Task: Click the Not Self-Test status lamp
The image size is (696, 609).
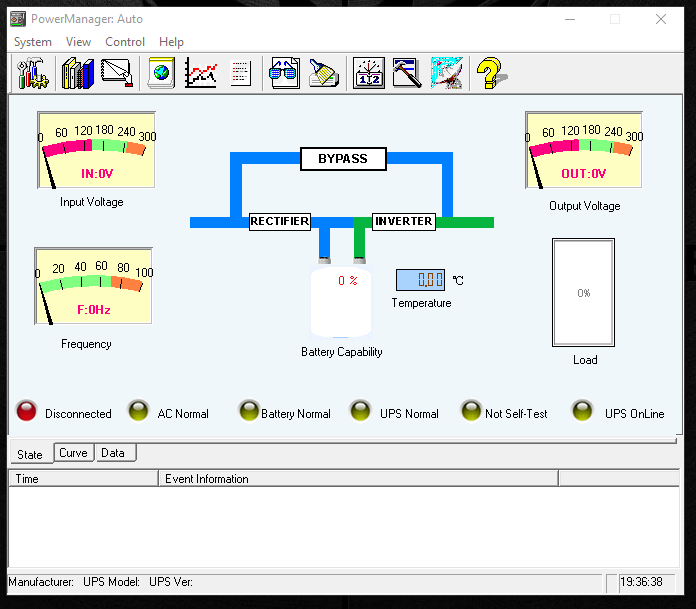Action: tap(471, 411)
